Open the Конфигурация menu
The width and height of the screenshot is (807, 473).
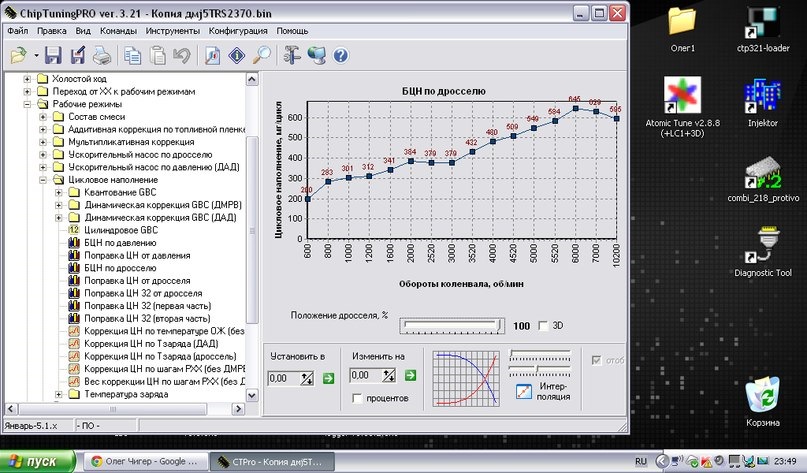(238, 31)
